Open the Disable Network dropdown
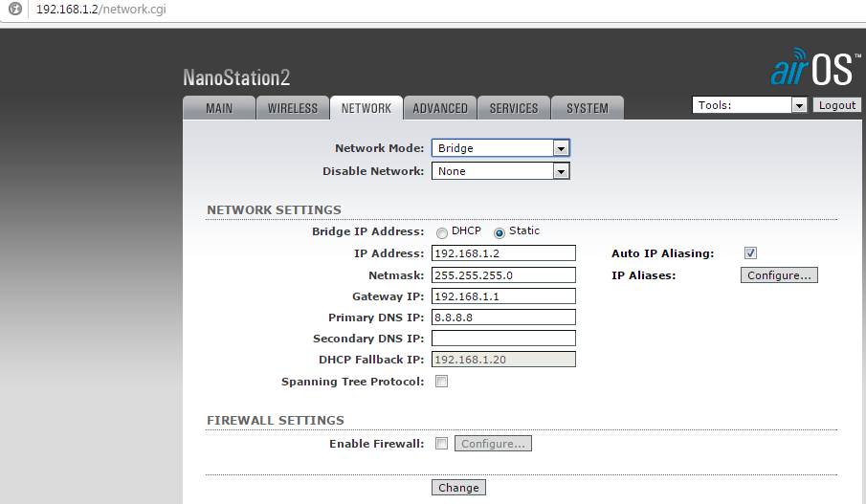The height and width of the screenshot is (504, 866). pos(500,171)
